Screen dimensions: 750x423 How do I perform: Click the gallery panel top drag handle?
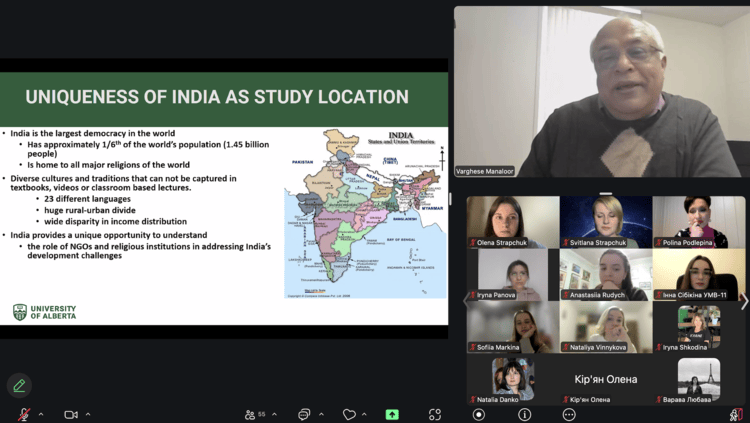click(x=606, y=194)
